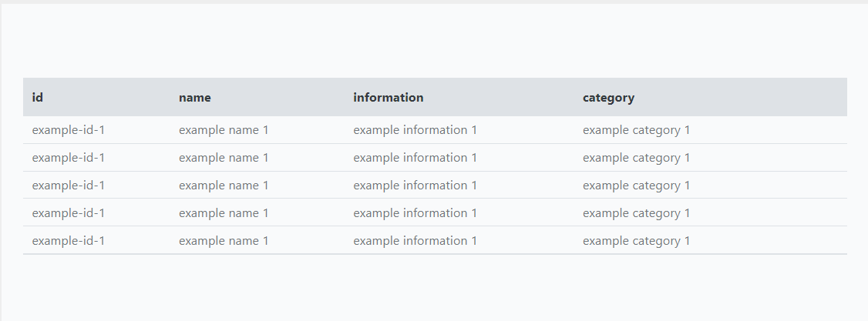The height and width of the screenshot is (321, 868).
Task: Click the id cell in the third row
Action: coord(69,186)
